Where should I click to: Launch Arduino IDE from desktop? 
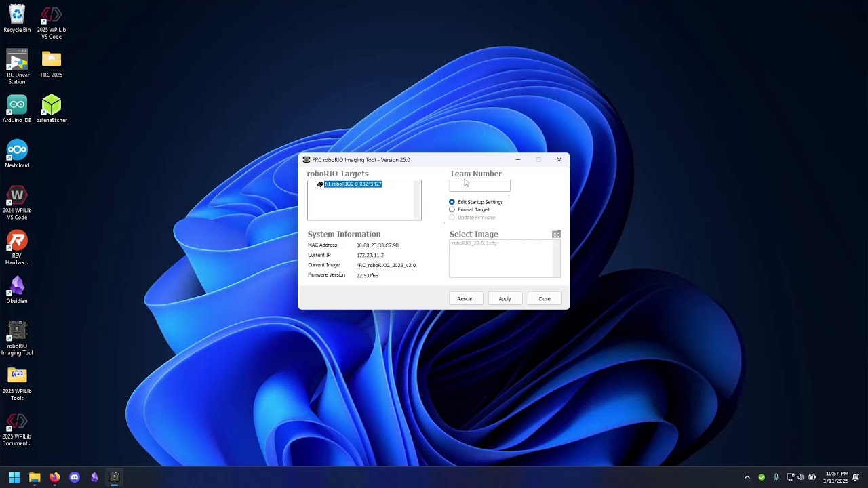(x=17, y=109)
